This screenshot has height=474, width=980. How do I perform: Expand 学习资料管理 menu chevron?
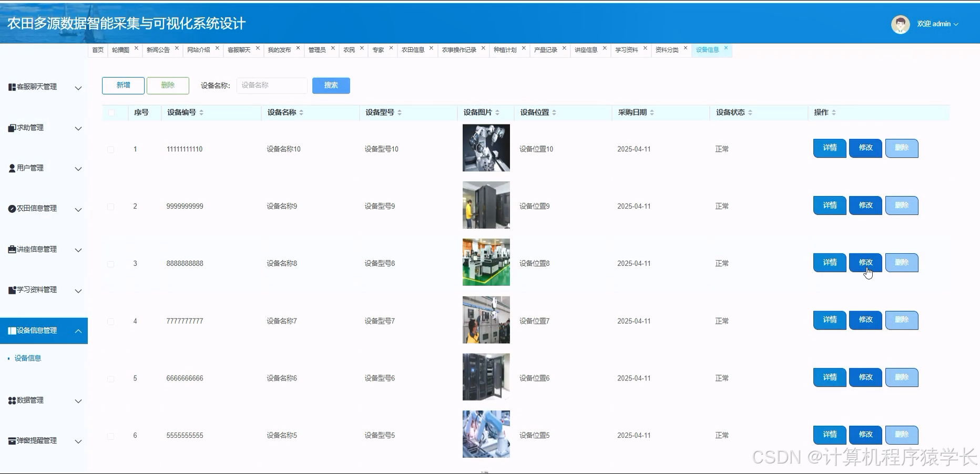[78, 291]
